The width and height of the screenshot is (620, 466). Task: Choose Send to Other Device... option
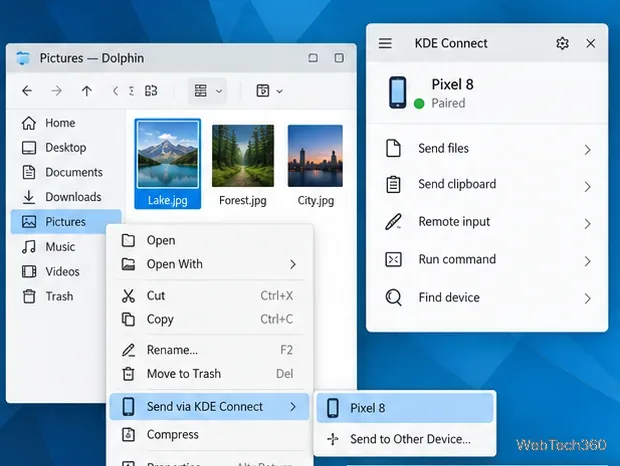tap(405, 439)
